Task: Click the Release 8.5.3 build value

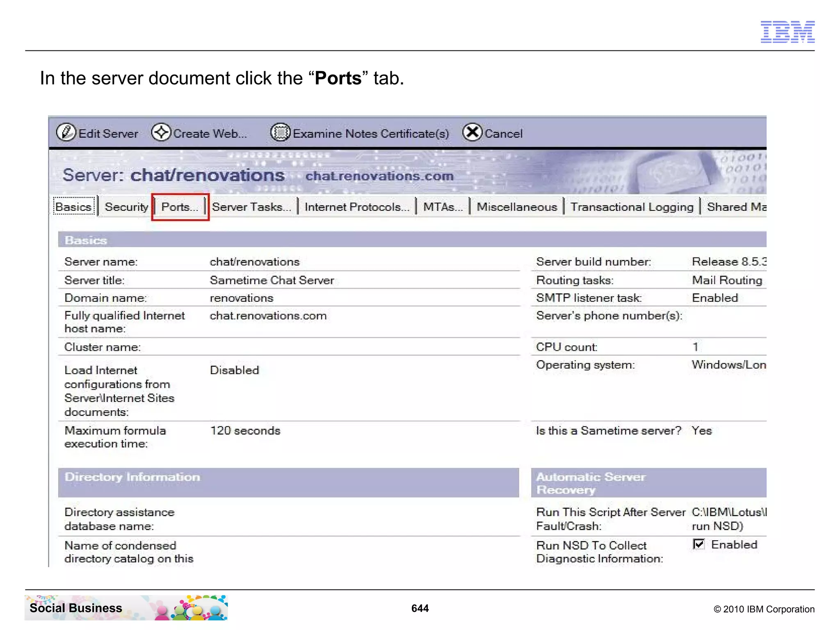Action: click(x=729, y=262)
